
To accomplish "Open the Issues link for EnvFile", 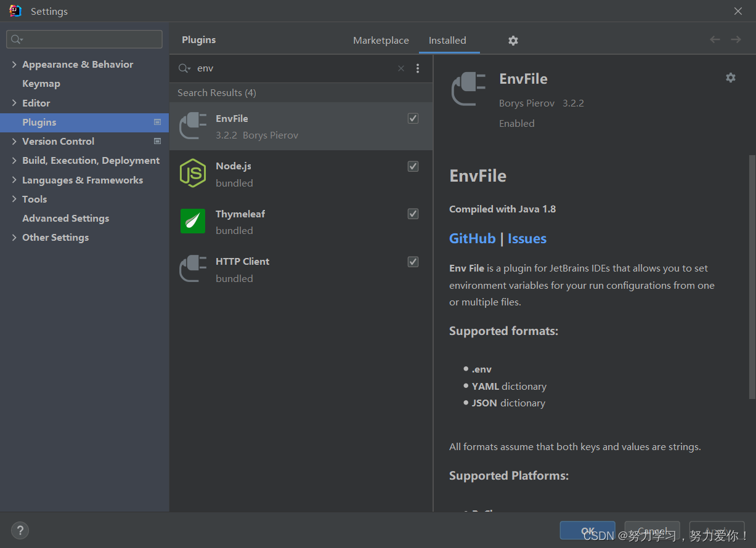I will pos(527,238).
